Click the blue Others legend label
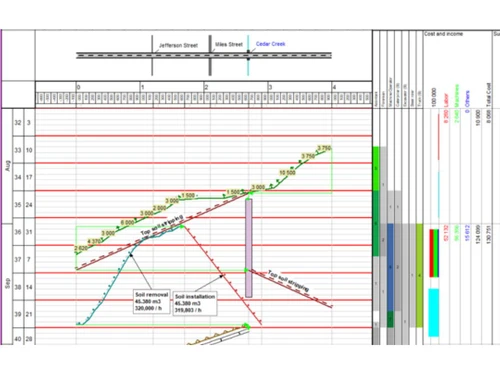The image size is (500, 375). click(467, 99)
